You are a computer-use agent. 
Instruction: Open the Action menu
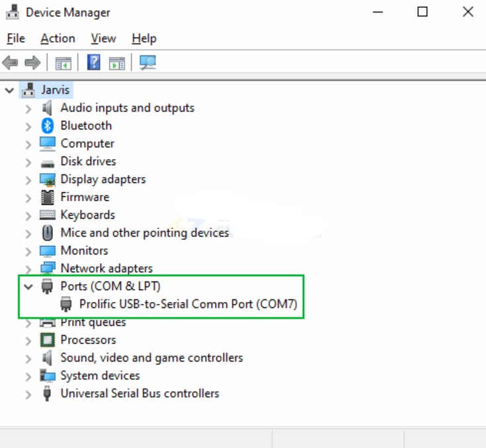(58, 38)
